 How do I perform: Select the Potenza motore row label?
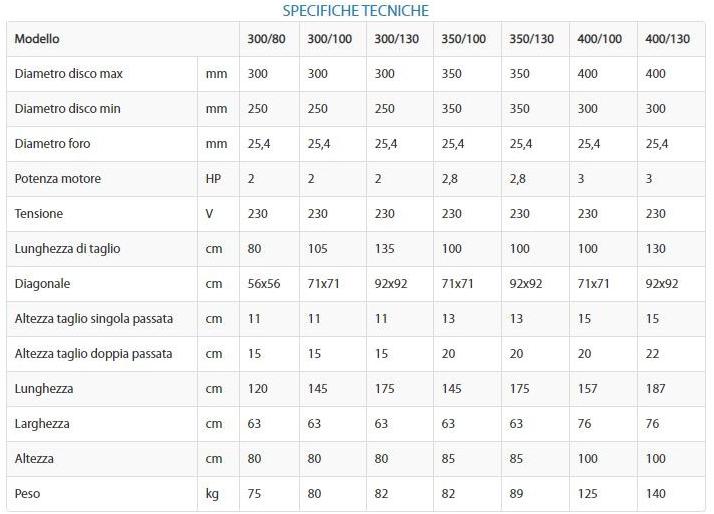point(57,179)
